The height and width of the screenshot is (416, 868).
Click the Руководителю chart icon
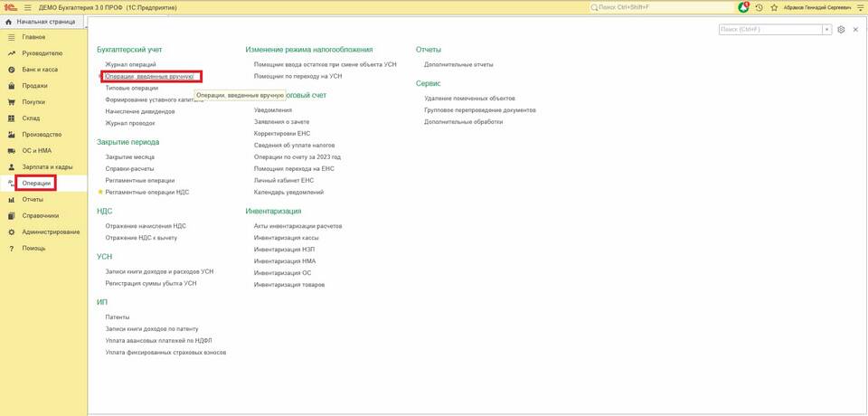(x=11, y=53)
